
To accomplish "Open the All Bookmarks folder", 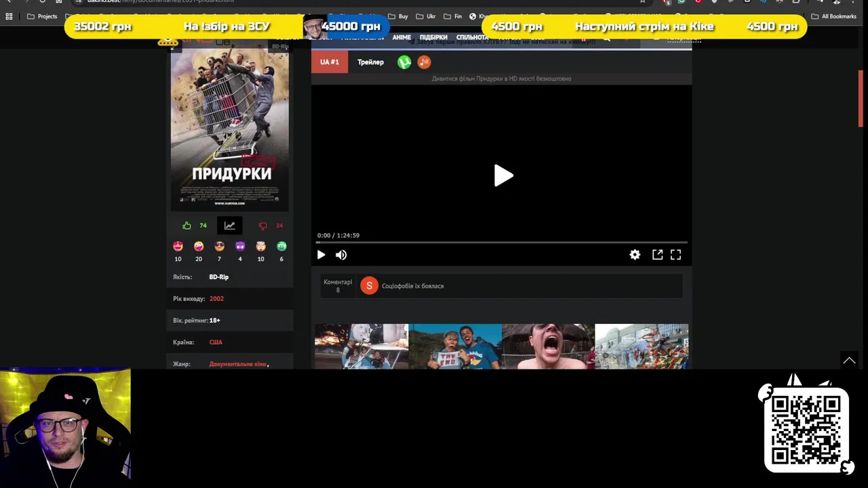I will (833, 16).
